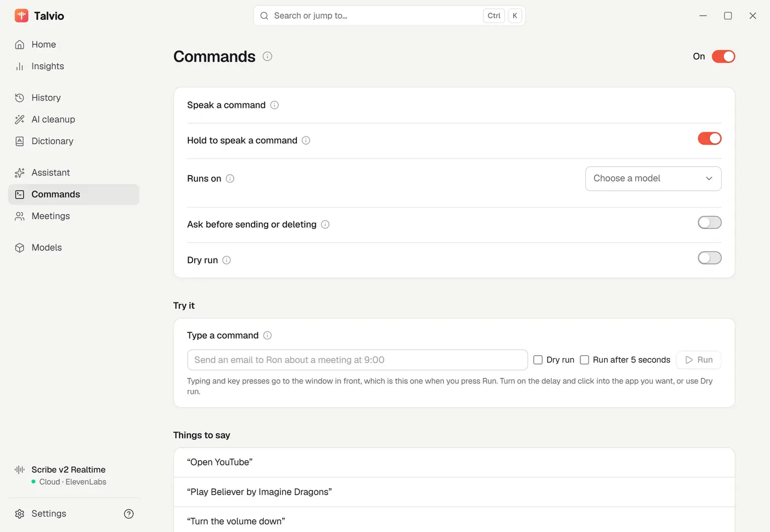Select the "Open YouTube" example command
The width and height of the screenshot is (770, 532).
coord(454,462)
